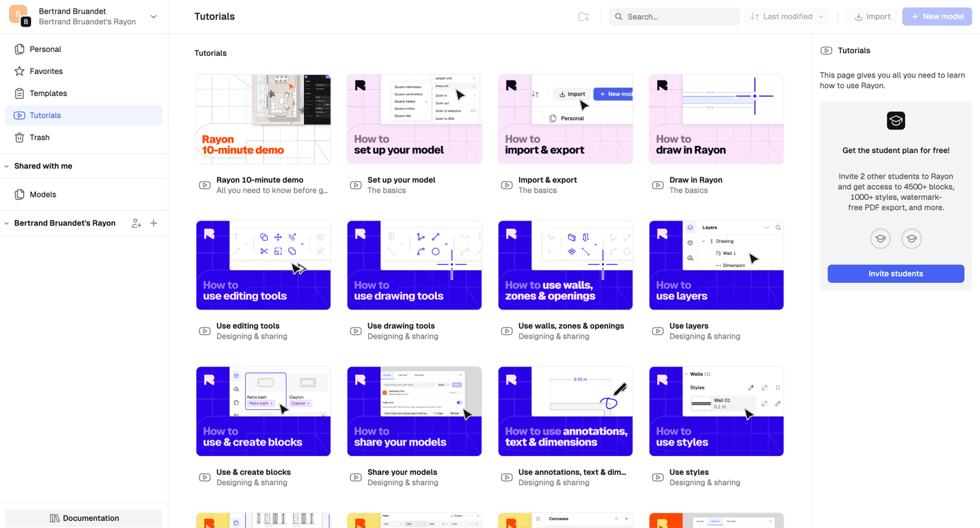
Task: Click the "Share your models" title text
Action: (x=402, y=472)
